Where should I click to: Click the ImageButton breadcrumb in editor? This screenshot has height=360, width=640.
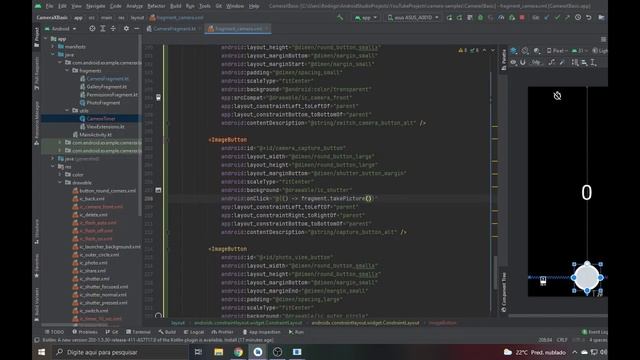point(442,323)
